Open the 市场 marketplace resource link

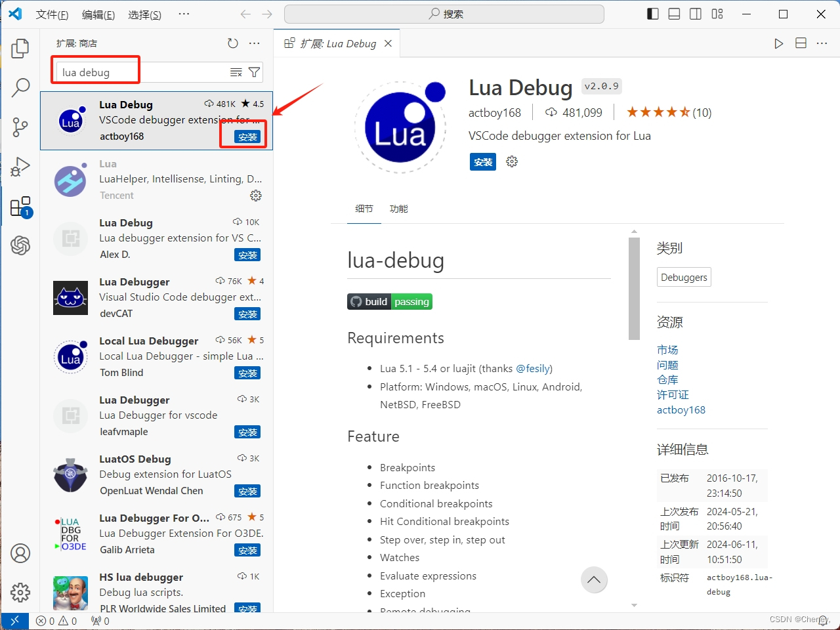(x=667, y=350)
